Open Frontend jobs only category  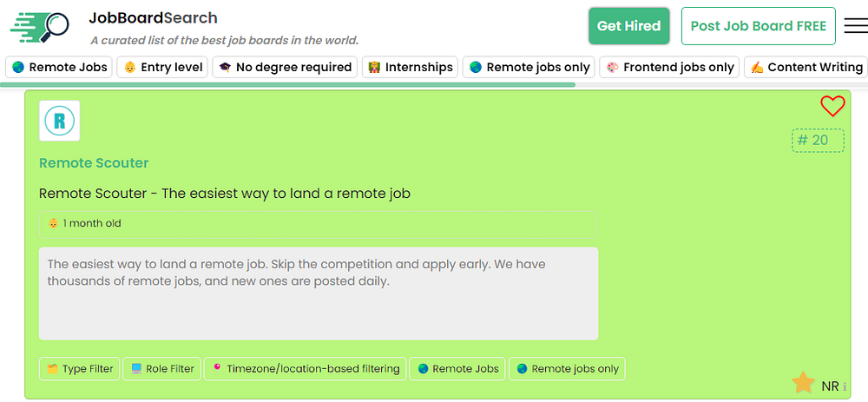(669, 67)
